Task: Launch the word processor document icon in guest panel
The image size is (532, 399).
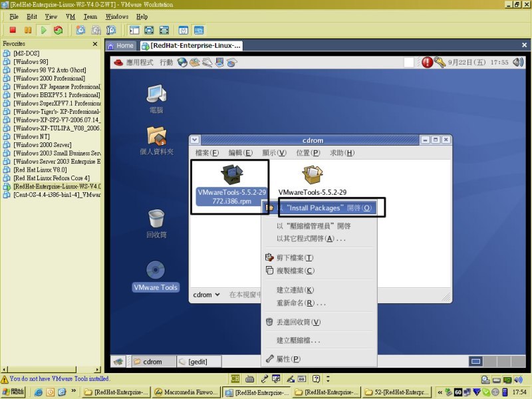Action: pos(207,63)
